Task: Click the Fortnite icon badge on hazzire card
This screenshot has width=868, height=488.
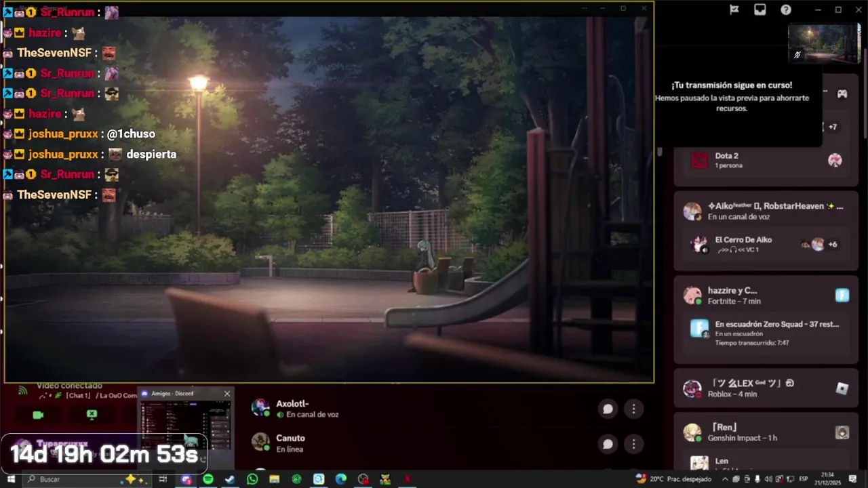Action: [x=842, y=296]
